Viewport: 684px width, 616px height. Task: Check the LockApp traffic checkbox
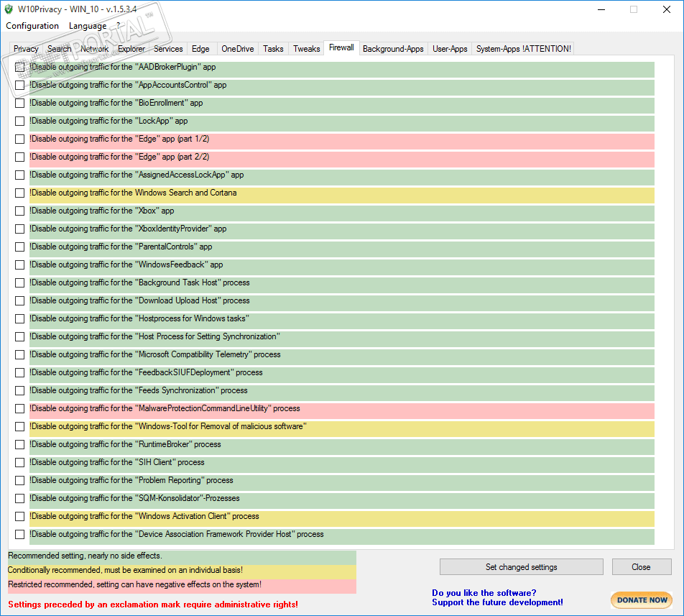tap(19, 121)
